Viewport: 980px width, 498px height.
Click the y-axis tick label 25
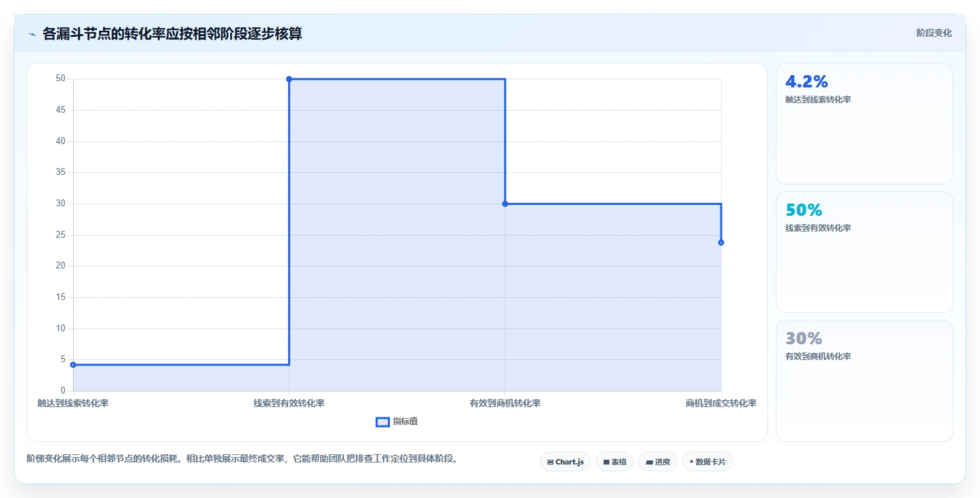pyautogui.click(x=60, y=235)
